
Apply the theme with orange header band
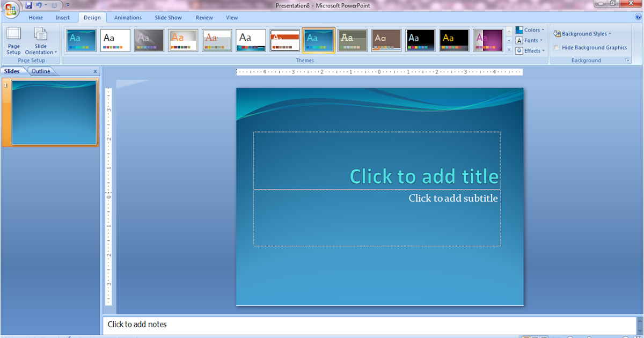pos(284,40)
